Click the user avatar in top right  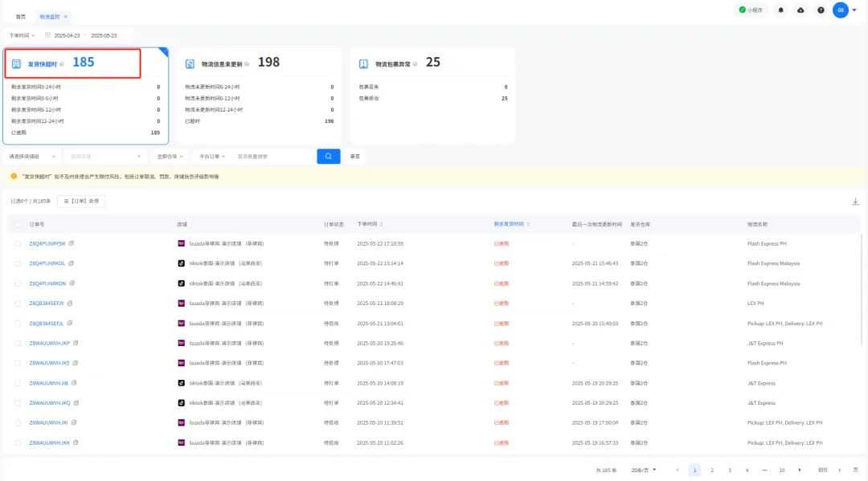tap(841, 10)
